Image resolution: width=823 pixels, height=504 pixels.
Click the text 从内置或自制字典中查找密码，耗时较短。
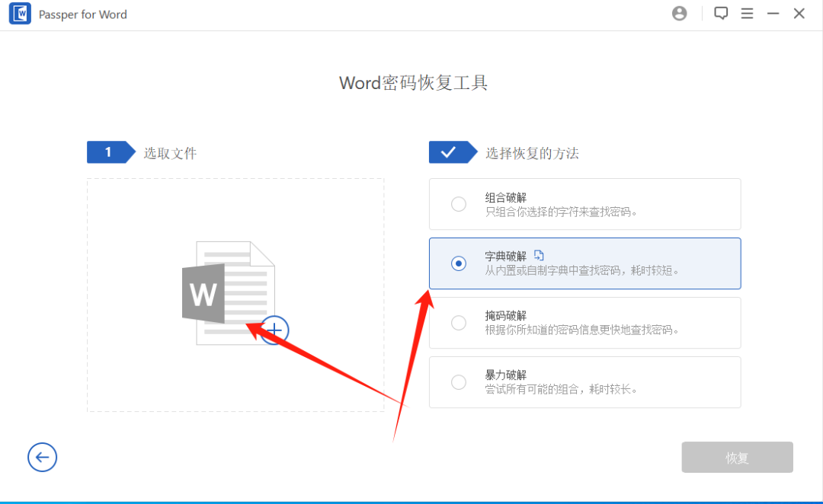(582, 270)
